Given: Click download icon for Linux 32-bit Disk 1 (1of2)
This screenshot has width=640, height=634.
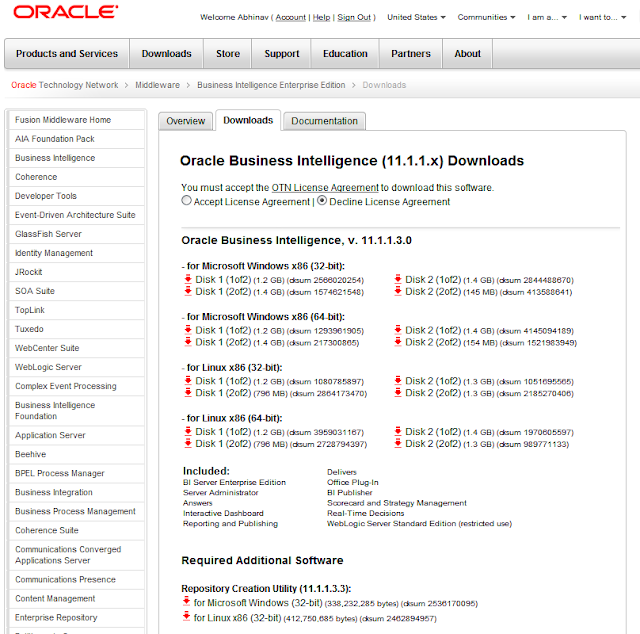Looking at the screenshot, I should point(188,380).
